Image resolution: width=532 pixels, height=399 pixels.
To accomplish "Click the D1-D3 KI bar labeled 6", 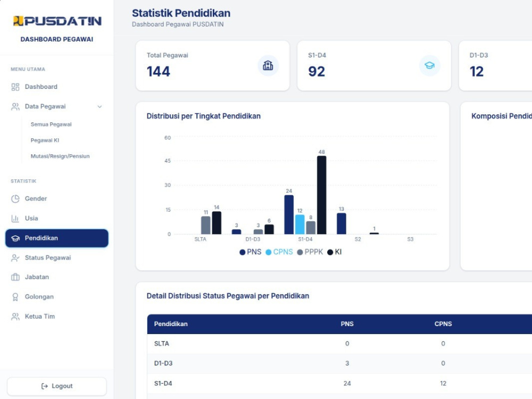I will click(269, 229).
